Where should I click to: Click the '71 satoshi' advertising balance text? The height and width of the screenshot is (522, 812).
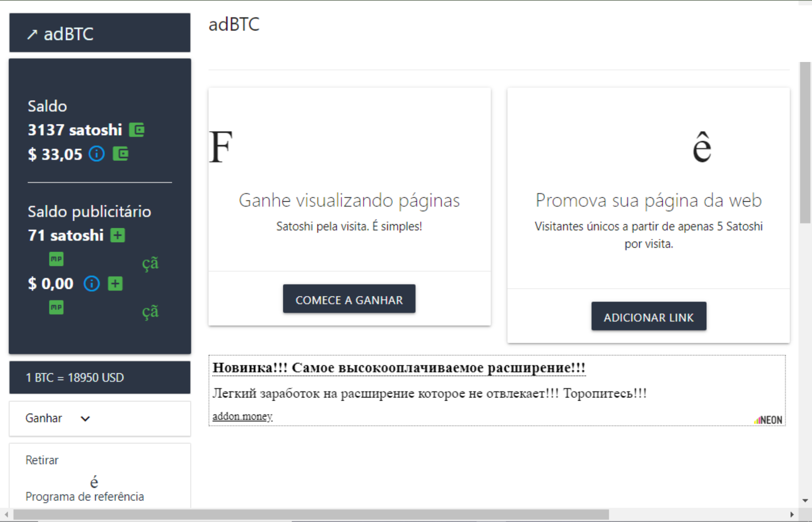pyautogui.click(x=66, y=235)
